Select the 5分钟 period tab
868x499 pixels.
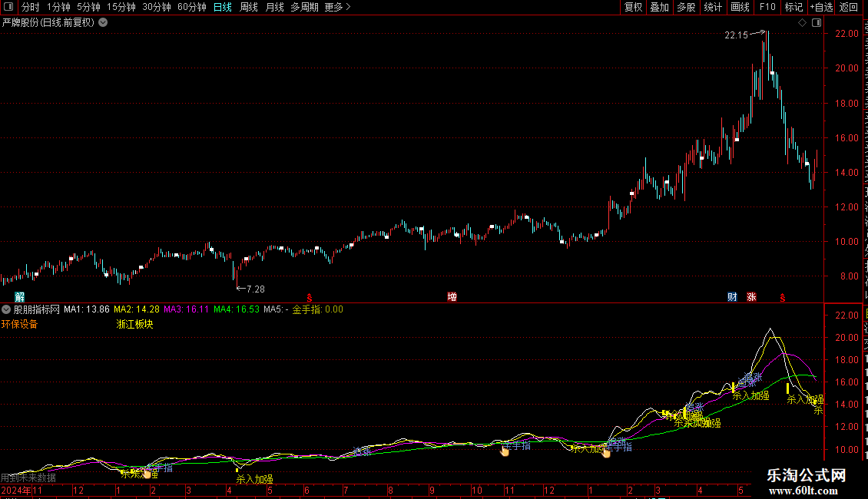coord(88,7)
